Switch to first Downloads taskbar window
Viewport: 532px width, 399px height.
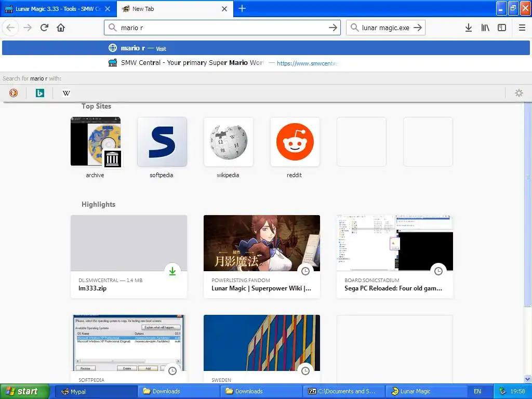(179, 391)
